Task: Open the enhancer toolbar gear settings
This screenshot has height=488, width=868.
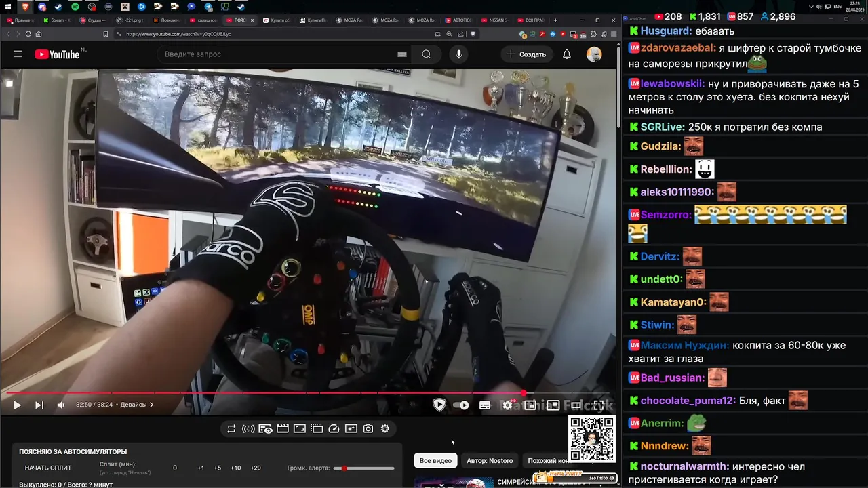Action: (x=385, y=428)
